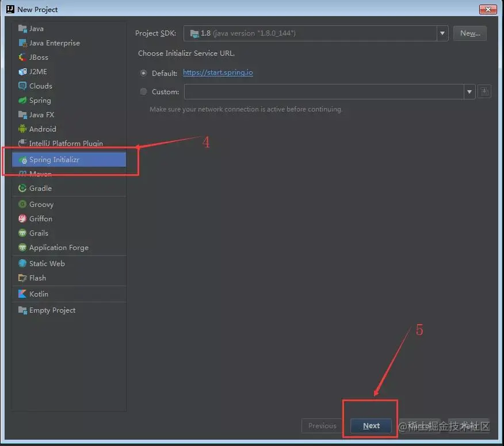Select the Kotlin project type label
This screenshot has height=446, width=504.
pyautogui.click(x=39, y=294)
